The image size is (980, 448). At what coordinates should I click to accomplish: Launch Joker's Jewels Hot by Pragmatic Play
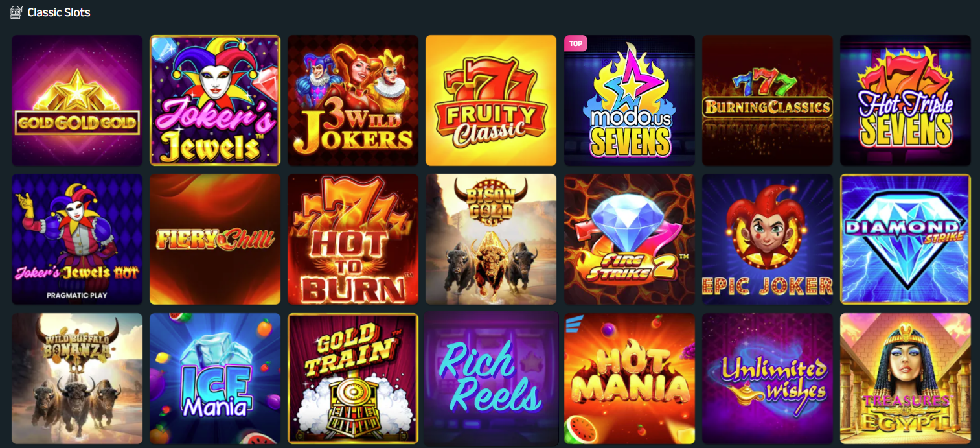pyautogui.click(x=77, y=239)
